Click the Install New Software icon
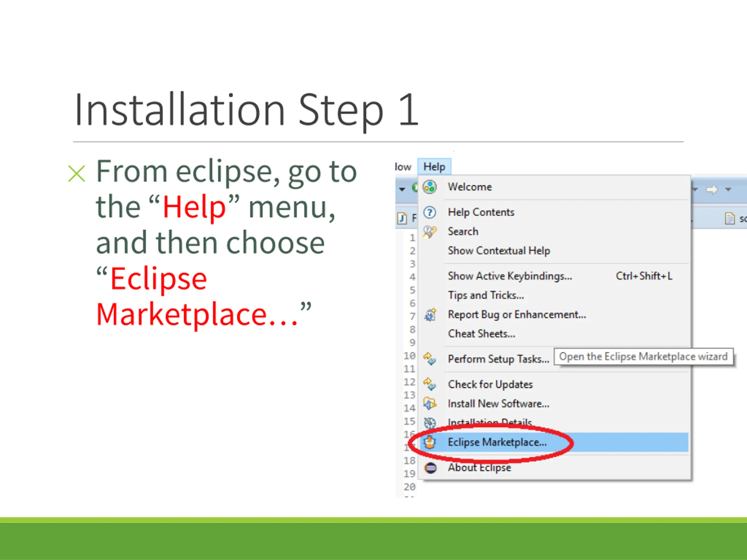This screenshot has width=747, height=560. (430, 403)
